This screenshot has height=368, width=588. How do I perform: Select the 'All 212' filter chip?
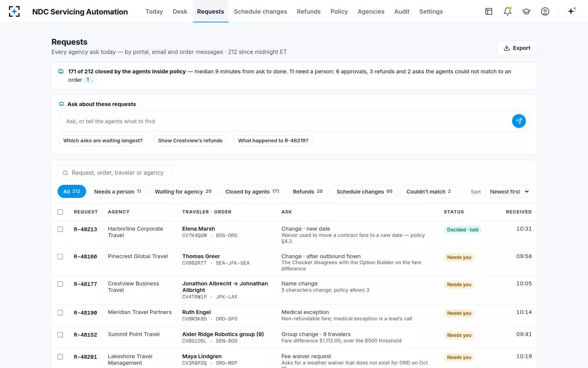[72, 191]
